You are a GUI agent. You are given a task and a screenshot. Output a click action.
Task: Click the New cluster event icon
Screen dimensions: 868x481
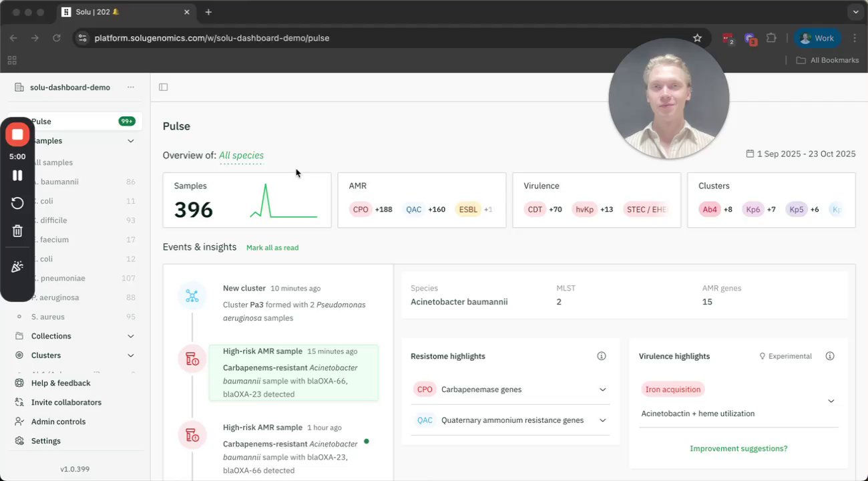pyautogui.click(x=192, y=296)
